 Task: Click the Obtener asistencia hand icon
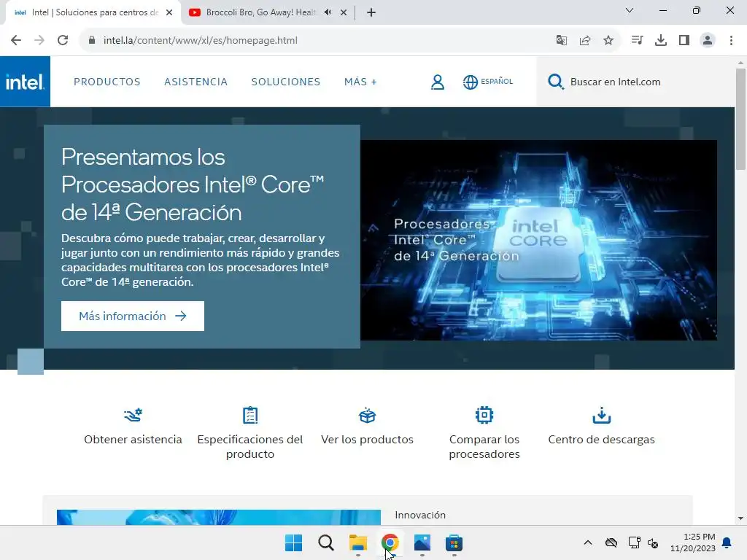[133, 415]
